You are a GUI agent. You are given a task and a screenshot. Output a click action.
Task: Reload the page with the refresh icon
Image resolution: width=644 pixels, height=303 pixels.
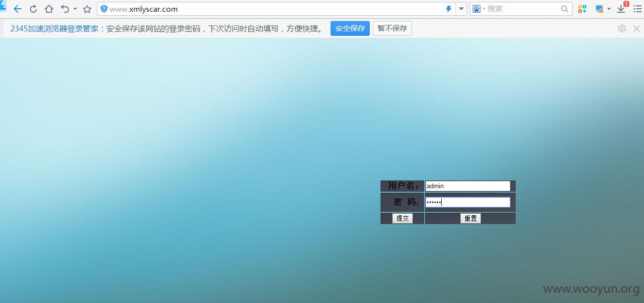[x=33, y=9]
